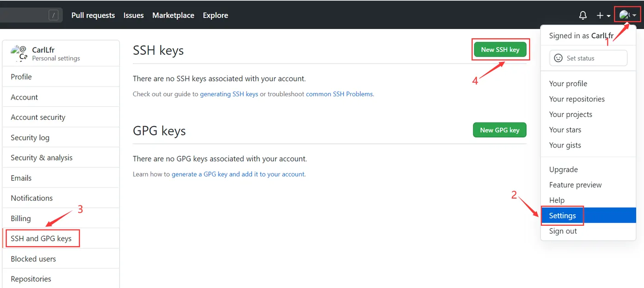Click the smiley Set status icon
The image size is (644, 288).
(558, 58)
